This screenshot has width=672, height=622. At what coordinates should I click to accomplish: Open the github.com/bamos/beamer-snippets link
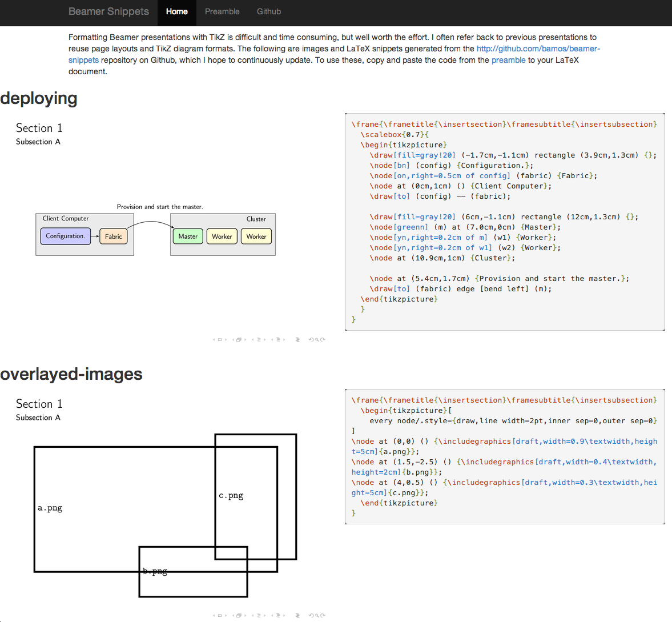(537, 49)
